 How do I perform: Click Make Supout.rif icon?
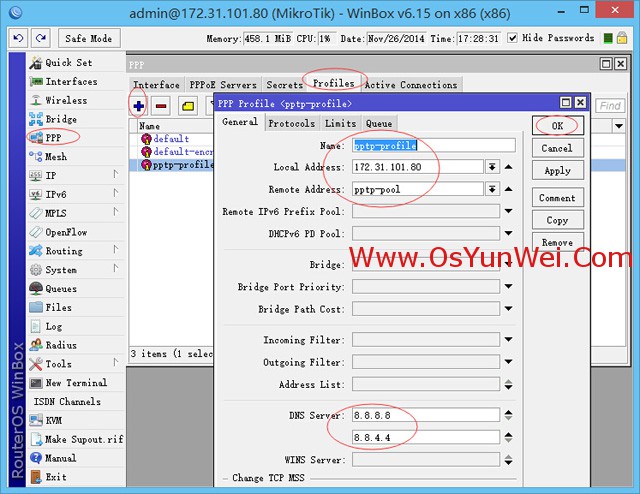[36, 439]
